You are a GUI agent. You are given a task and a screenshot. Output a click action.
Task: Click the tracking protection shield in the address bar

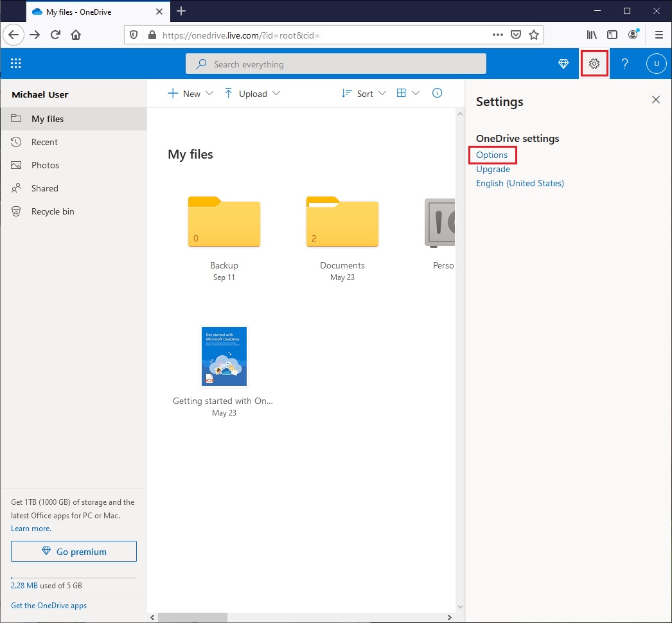(x=133, y=35)
